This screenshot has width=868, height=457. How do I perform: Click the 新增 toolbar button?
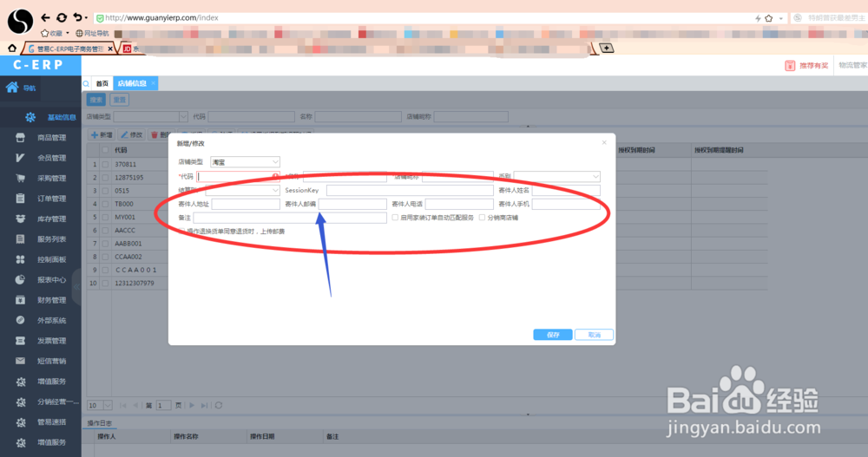click(x=102, y=135)
